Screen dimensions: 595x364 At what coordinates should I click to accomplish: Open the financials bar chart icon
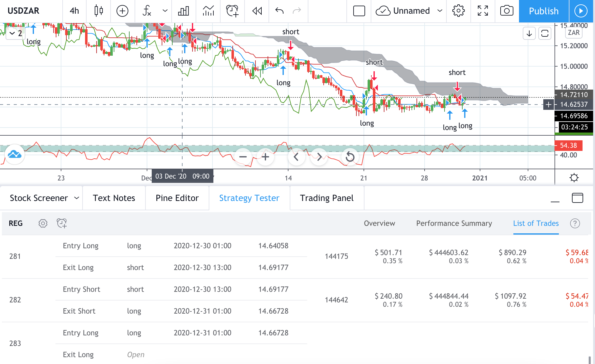point(183,11)
